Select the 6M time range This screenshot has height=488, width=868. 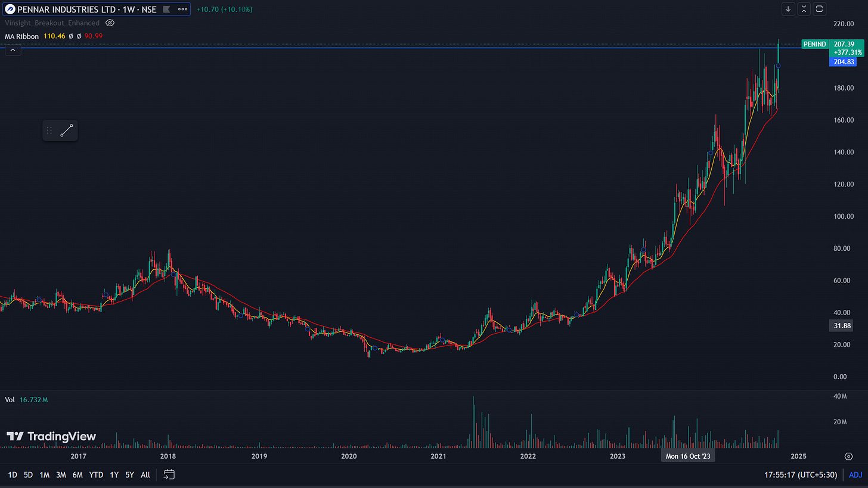click(x=77, y=475)
